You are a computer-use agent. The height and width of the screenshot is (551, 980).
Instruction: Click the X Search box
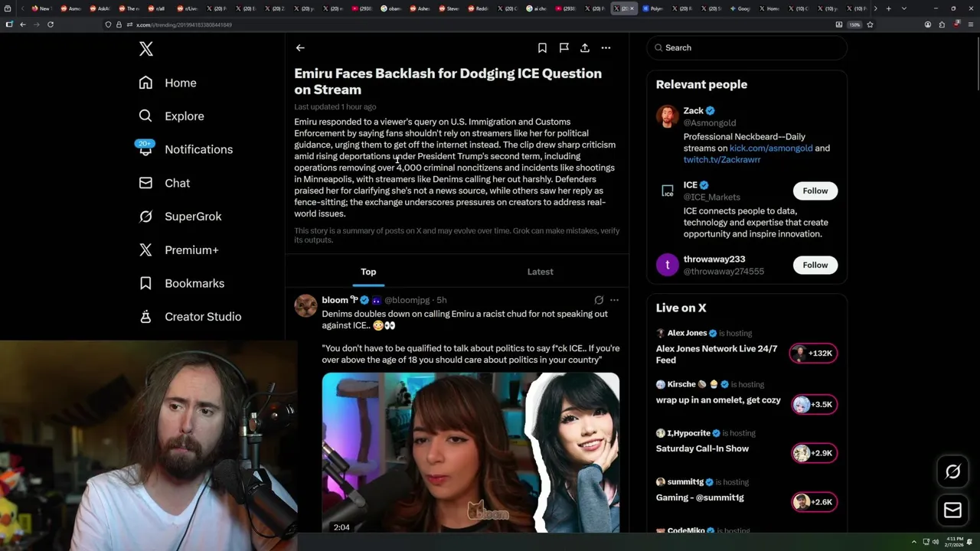tap(746, 47)
